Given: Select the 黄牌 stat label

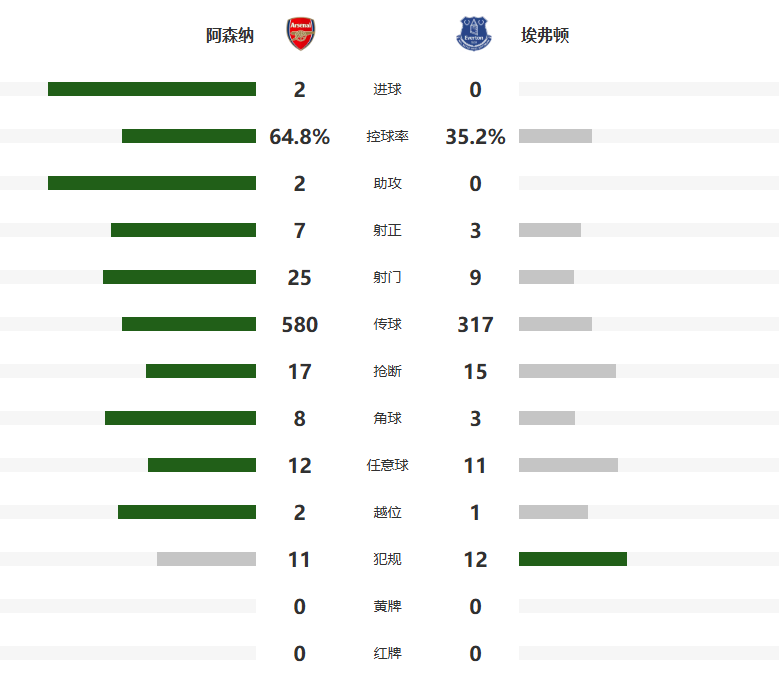Looking at the screenshot, I should 387,607.
